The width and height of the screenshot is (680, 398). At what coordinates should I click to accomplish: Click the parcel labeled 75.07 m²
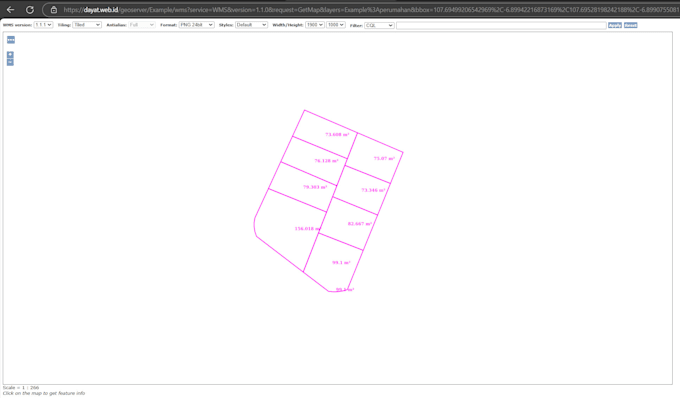tap(375, 158)
